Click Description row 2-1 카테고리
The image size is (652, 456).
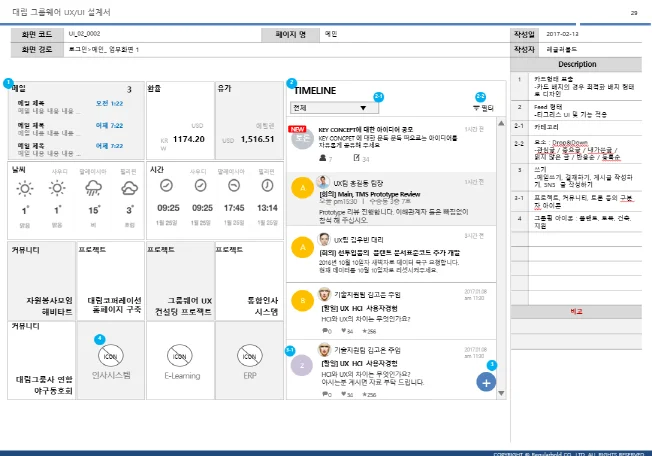pyautogui.click(x=576, y=127)
